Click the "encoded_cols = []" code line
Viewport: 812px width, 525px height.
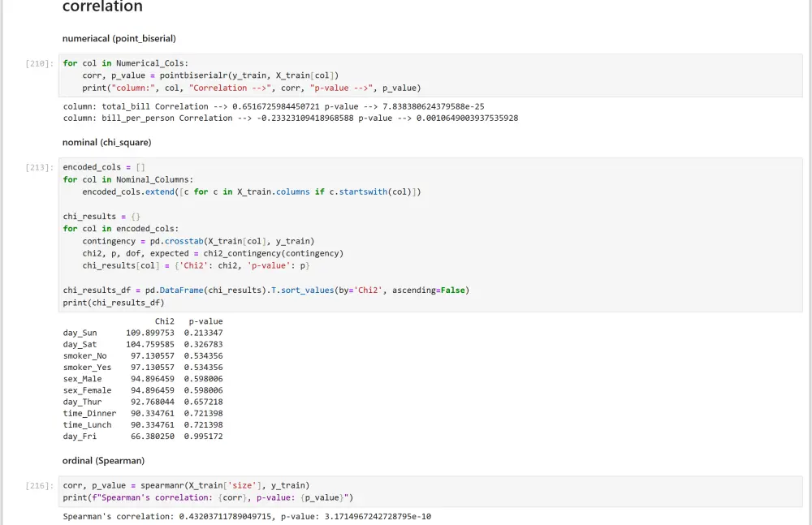[104, 167]
